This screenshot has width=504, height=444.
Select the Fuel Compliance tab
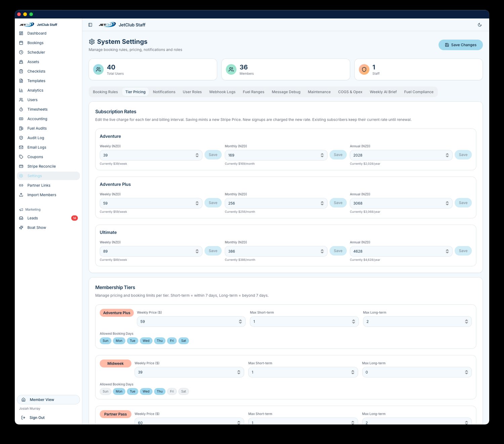coord(419,92)
